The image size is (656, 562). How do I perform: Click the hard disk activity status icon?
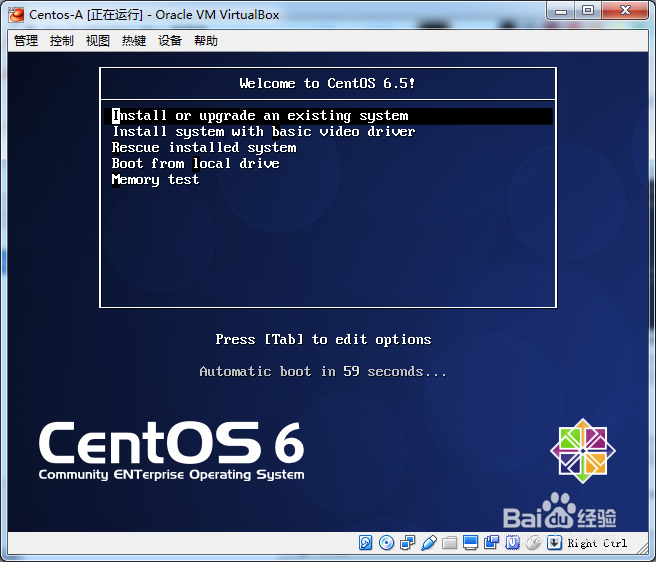pyautogui.click(x=365, y=543)
